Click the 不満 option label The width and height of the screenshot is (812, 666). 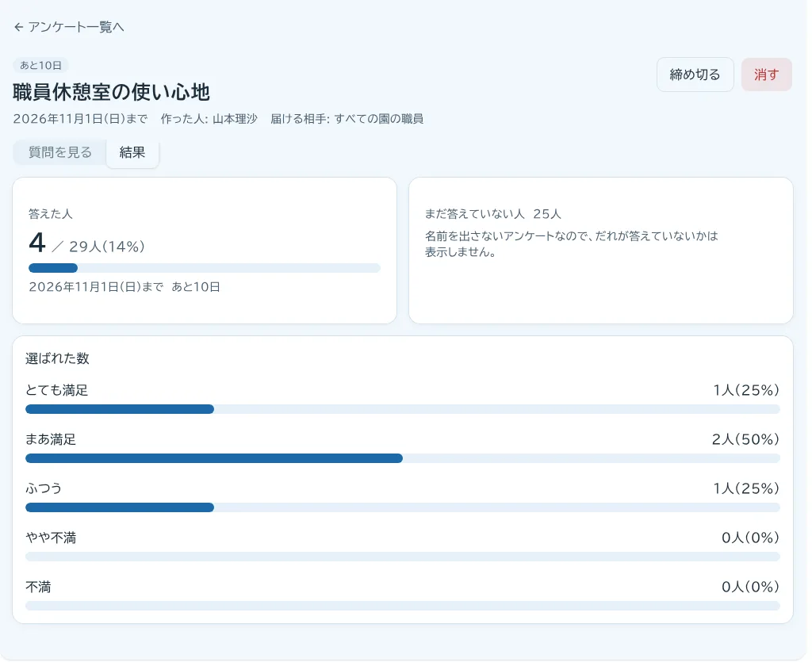click(38, 587)
